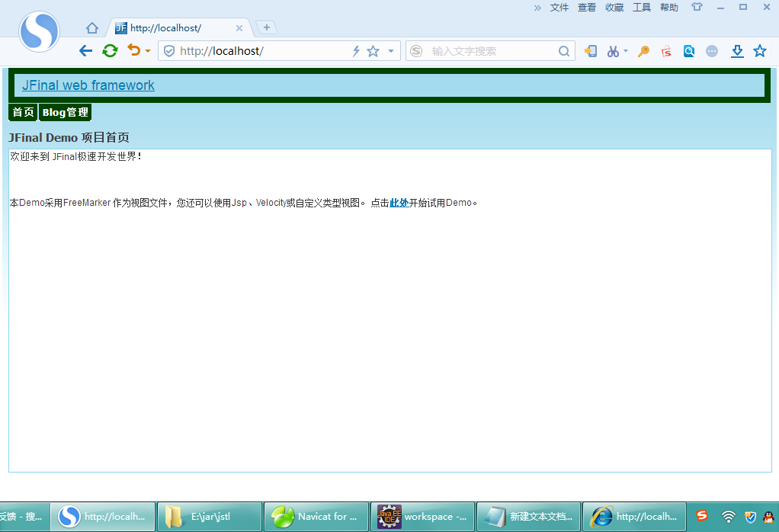
Task: Go to the 首页 navigation tab
Action: tap(24, 112)
